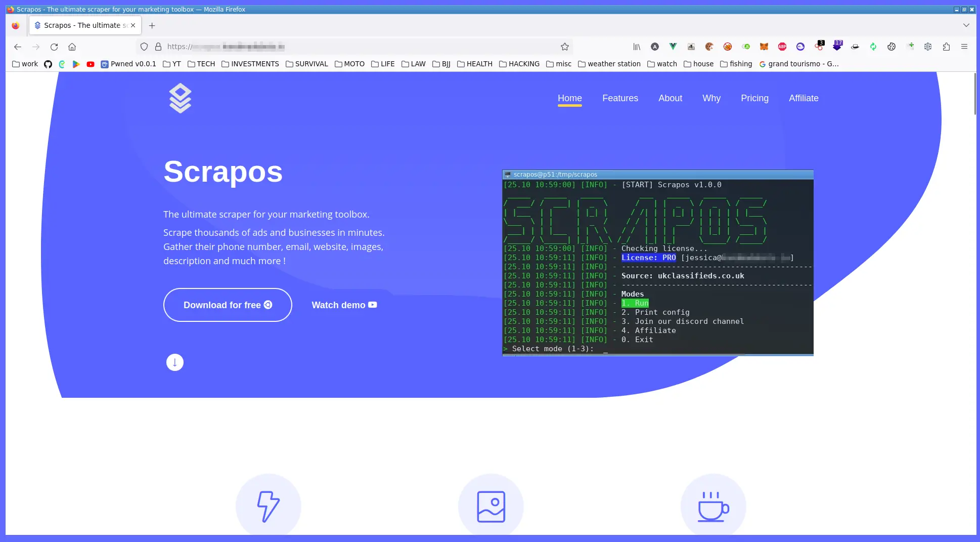Open the Firefox application hamburger menu

point(964,47)
